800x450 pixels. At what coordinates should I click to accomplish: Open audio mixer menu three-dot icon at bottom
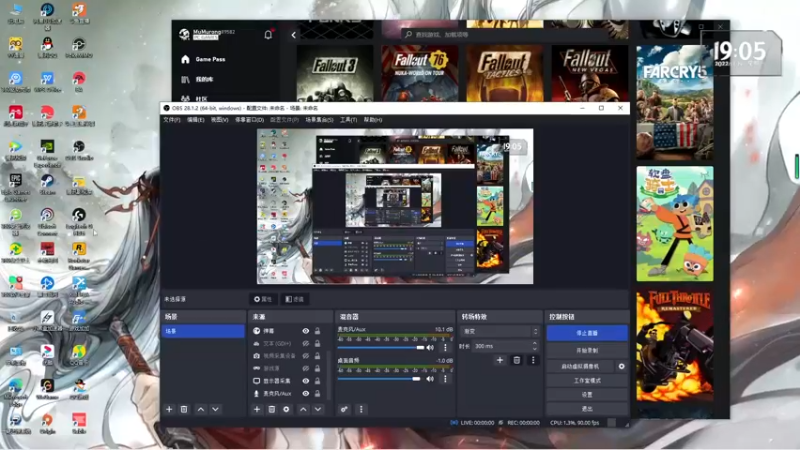[x=361, y=409]
